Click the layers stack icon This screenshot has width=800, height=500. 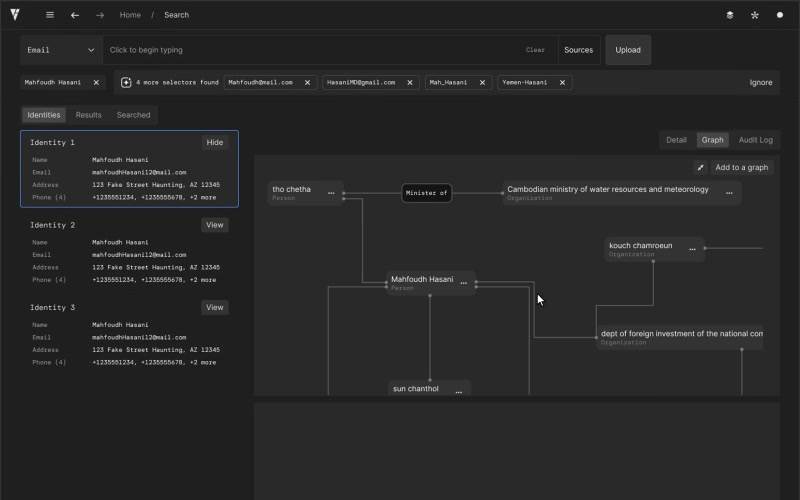730,15
